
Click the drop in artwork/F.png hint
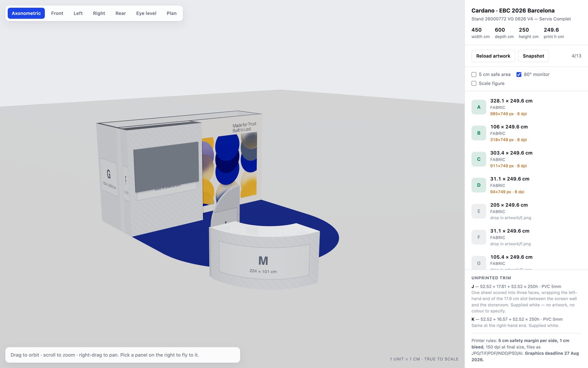510,244
